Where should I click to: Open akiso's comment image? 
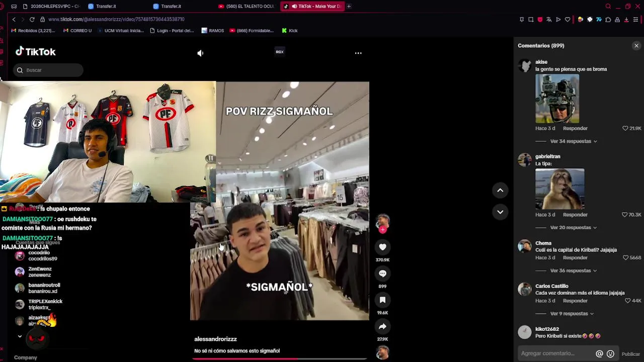[557, 99]
